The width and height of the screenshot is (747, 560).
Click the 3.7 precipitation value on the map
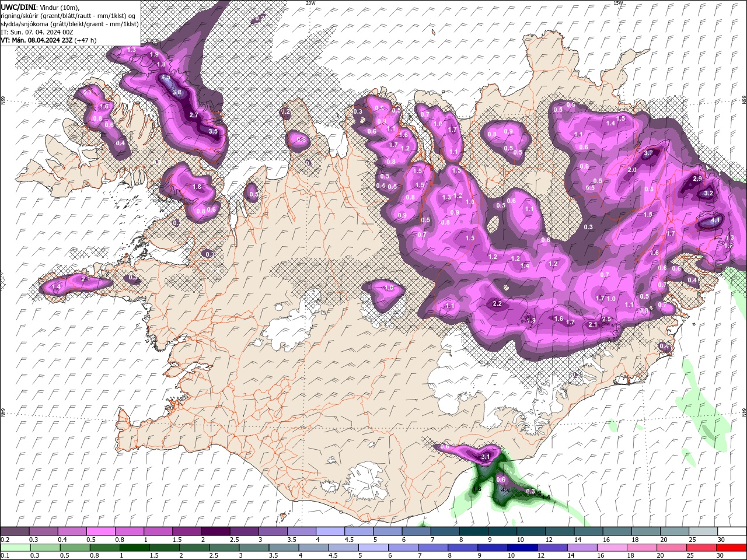pyautogui.click(x=648, y=153)
